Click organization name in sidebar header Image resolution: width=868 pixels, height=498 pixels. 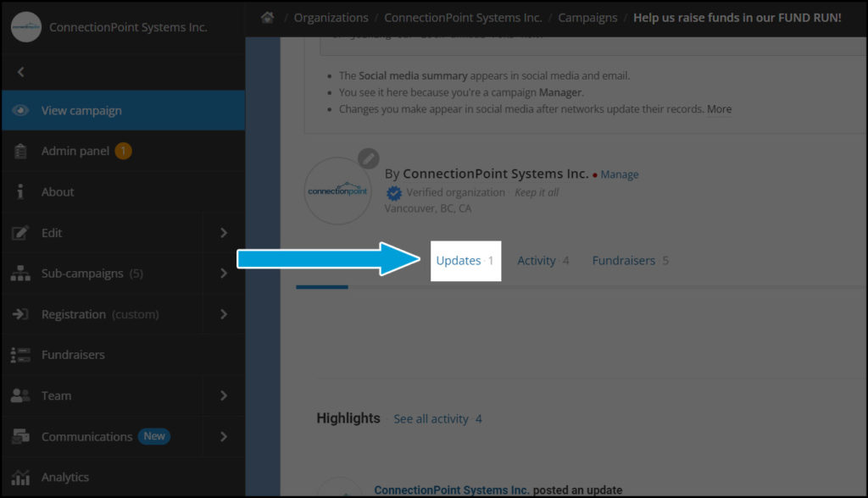[129, 27]
